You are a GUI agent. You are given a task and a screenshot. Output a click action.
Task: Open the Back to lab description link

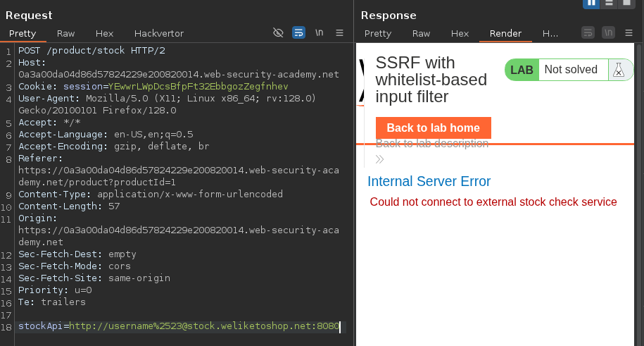(x=431, y=144)
